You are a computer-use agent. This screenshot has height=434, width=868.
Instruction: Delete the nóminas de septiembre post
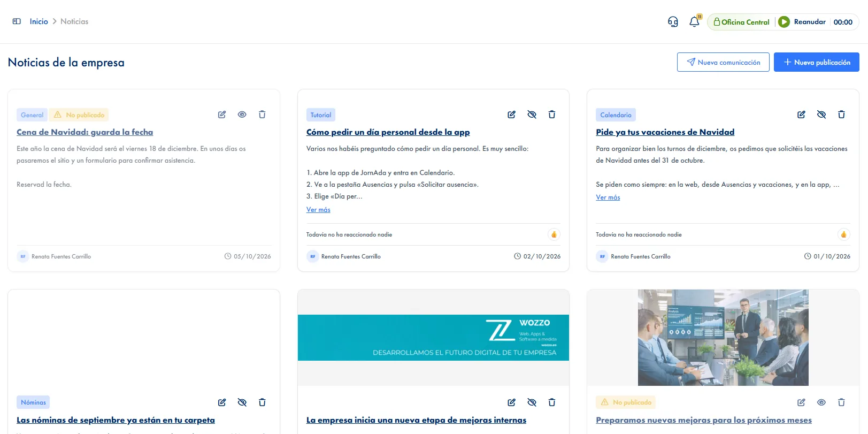coord(262,402)
